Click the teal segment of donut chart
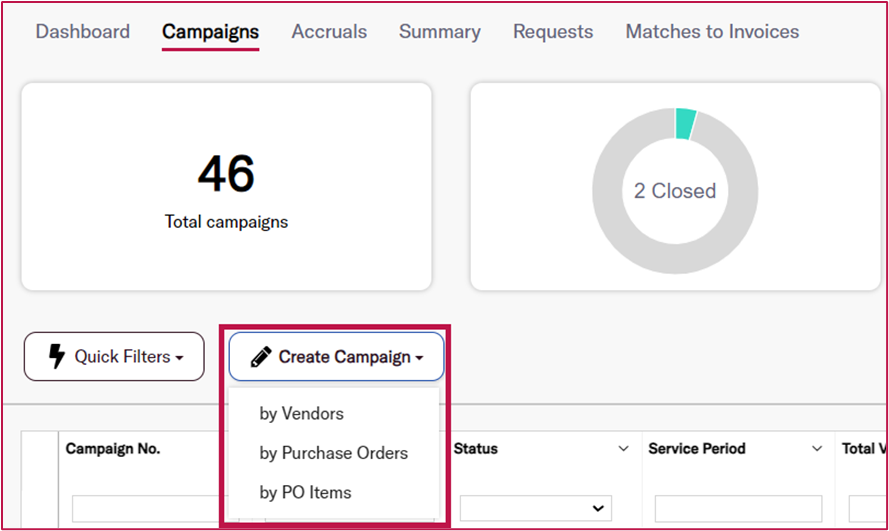This screenshot has height=531, width=889. click(x=685, y=124)
